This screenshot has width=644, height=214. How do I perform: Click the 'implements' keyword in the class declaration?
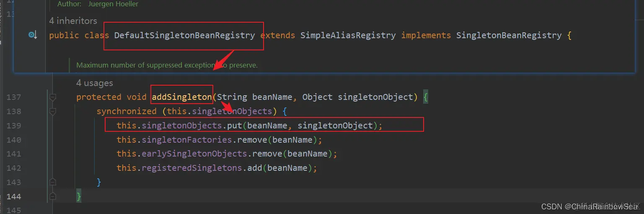[426, 35]
